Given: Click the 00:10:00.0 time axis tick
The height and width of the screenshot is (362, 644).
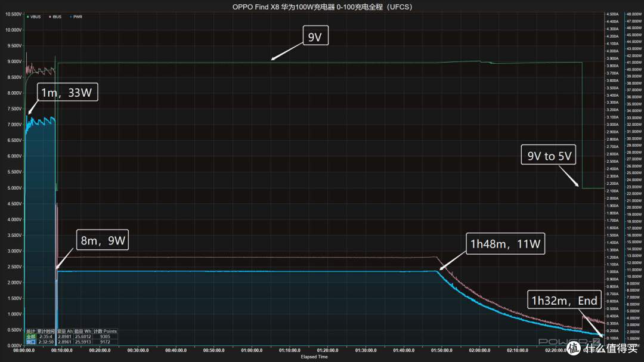Looking at the screenshot, I should pos(61,351).
